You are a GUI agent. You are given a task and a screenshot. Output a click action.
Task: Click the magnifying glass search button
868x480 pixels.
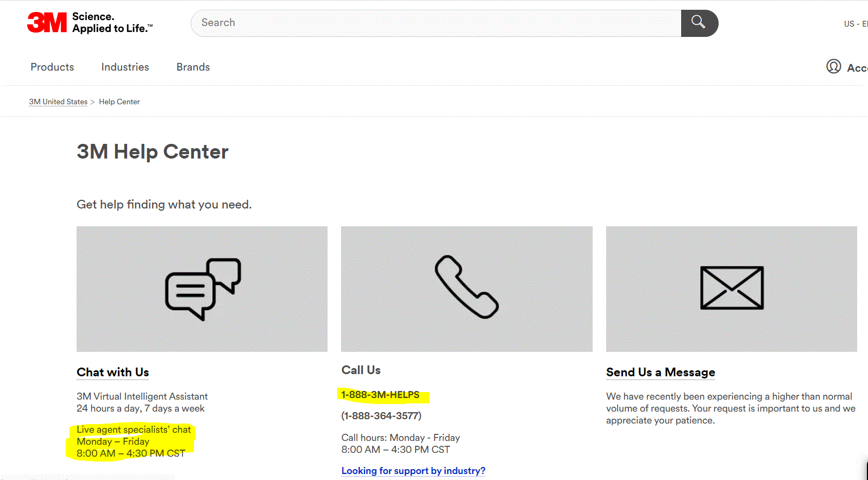point(699,23)
